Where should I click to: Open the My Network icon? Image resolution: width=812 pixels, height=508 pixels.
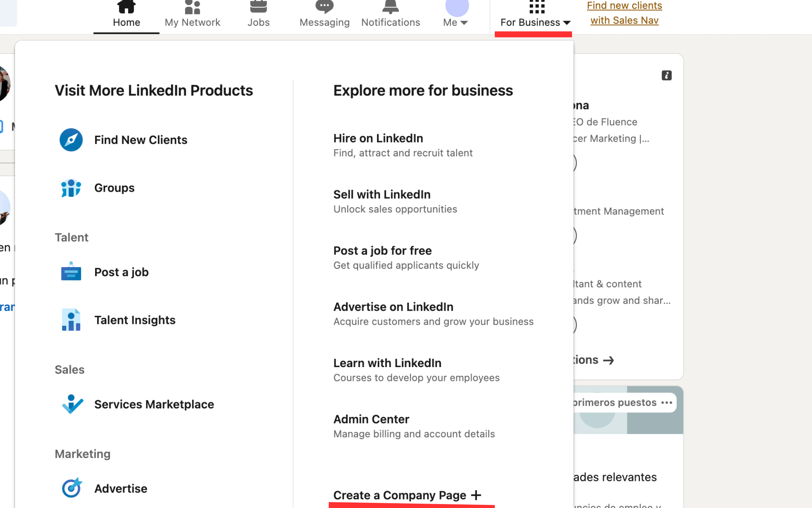click(x=192, y=6)
